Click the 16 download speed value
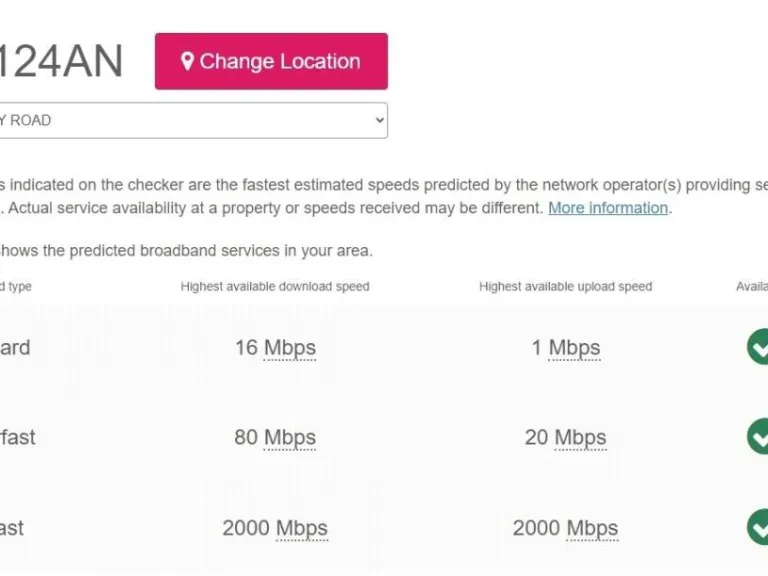Viewport: 768px width, 576px height. [x=246, y=348]
